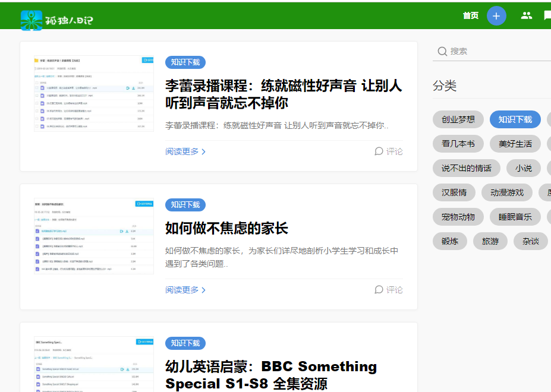The image size is (551, 392).
Task: Open comments on 如何做不焦虑的家长 post
Action: point(389,290)
